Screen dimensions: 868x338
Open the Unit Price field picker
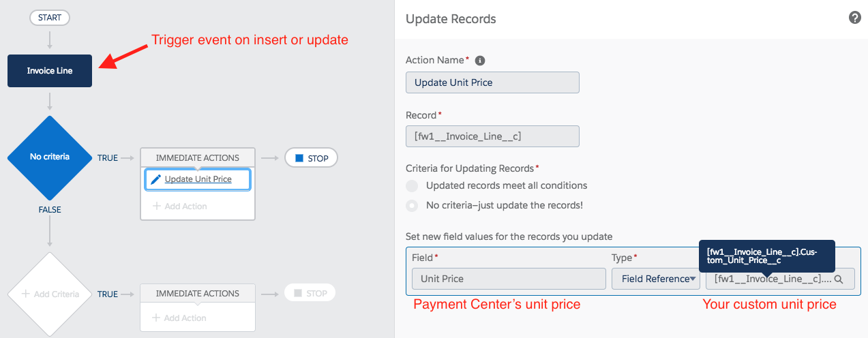pos(508,279)
